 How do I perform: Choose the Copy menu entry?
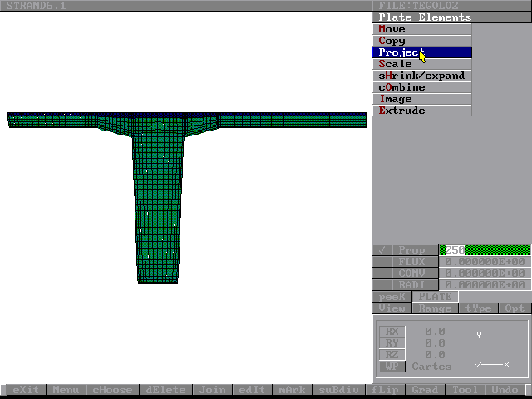coord(422,41)
